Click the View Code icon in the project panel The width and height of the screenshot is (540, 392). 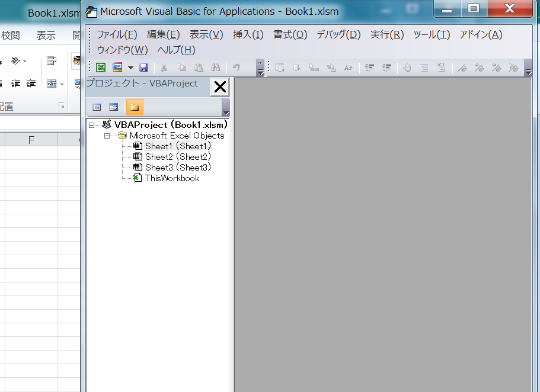pos(97,107)
